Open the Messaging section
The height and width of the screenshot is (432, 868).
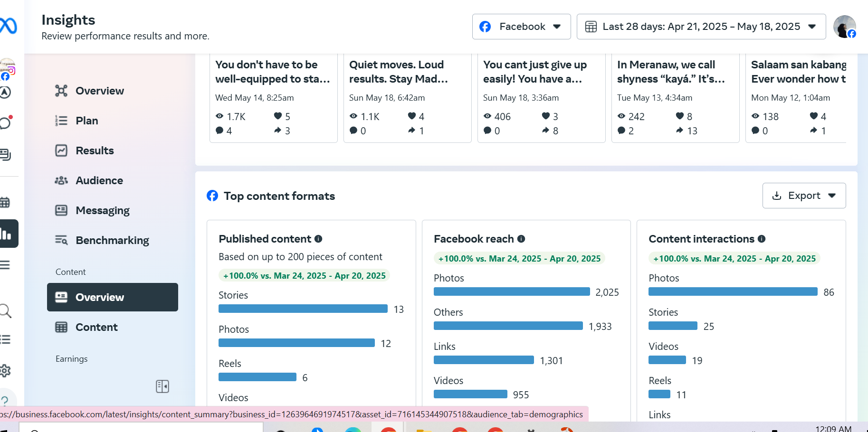click(102, 210)
